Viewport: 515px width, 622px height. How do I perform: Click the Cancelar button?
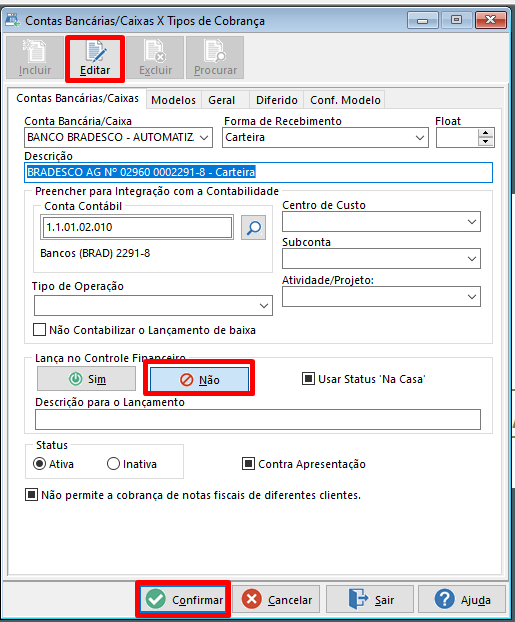click(276, 599)
